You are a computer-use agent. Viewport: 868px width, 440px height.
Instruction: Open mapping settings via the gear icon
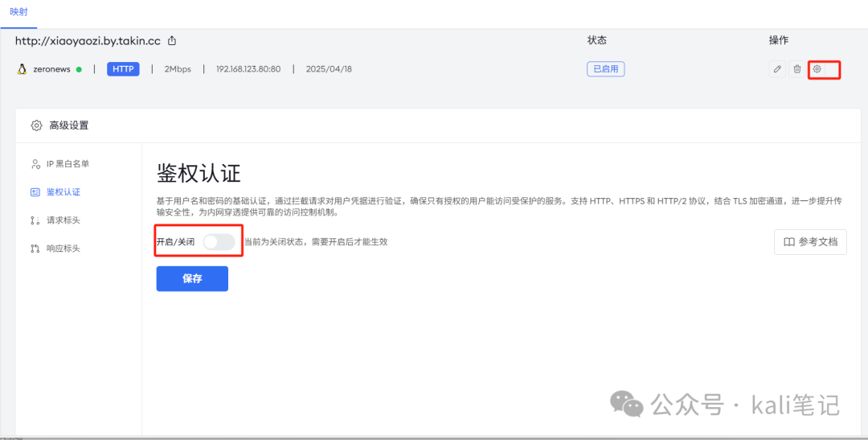(x=817, y=69)
